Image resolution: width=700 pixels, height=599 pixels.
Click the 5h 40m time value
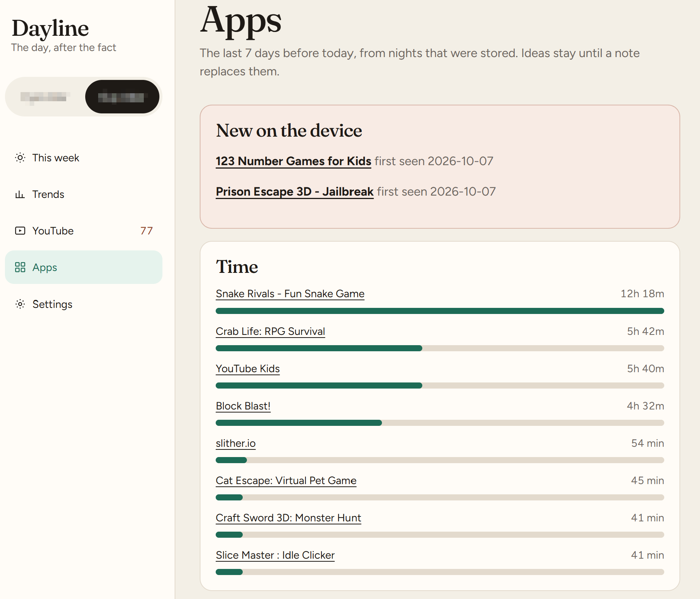[646, 369]
